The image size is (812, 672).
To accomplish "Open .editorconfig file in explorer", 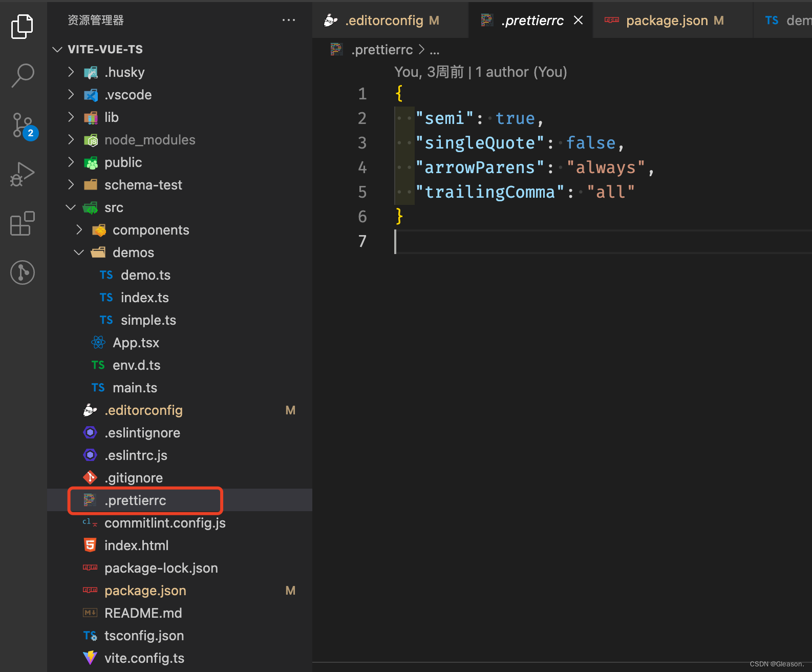I will [x=180, y=410].
